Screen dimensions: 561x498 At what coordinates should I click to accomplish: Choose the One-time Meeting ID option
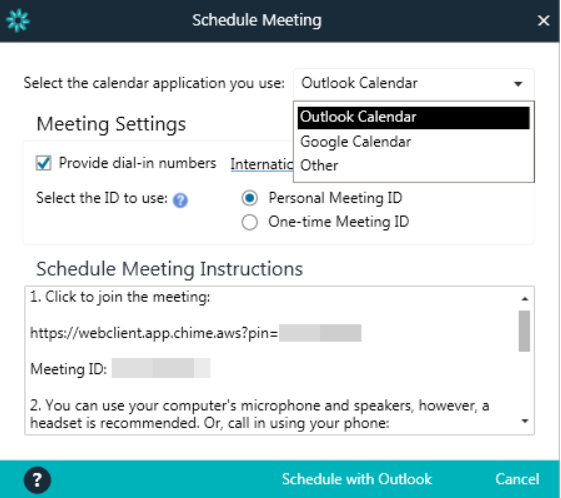coord(249,222)
